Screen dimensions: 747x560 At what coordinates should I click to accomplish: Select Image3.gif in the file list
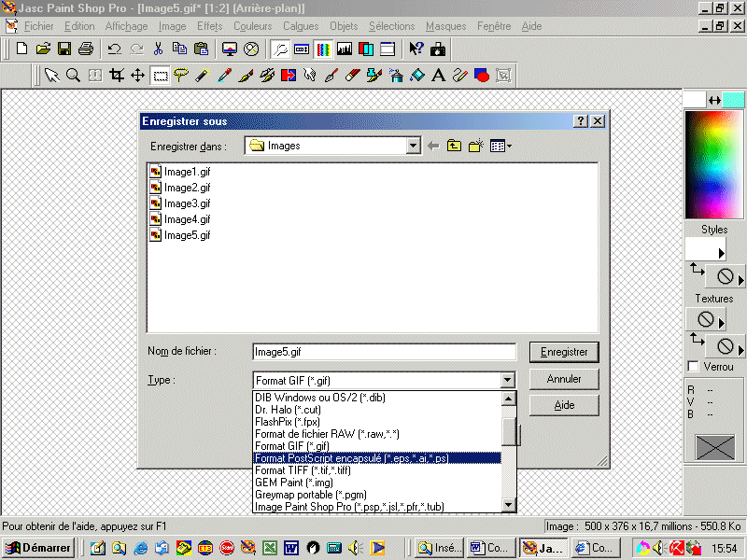coord(180,203)
